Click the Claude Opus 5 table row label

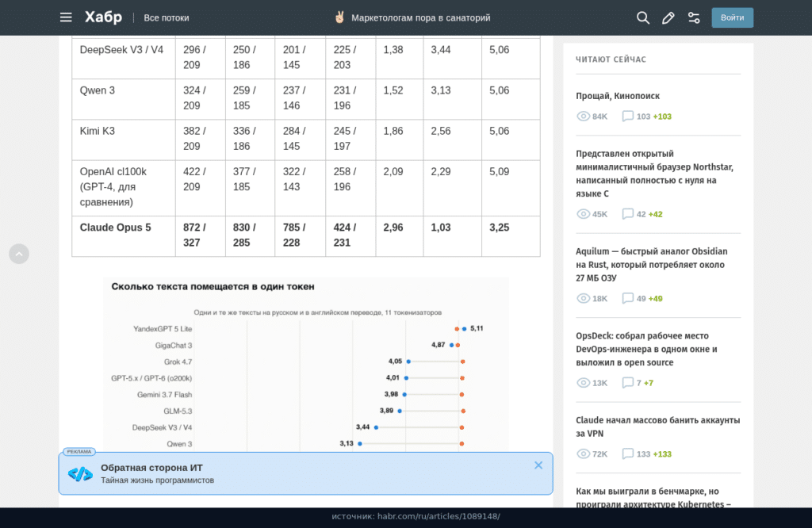tap(116, 228)
